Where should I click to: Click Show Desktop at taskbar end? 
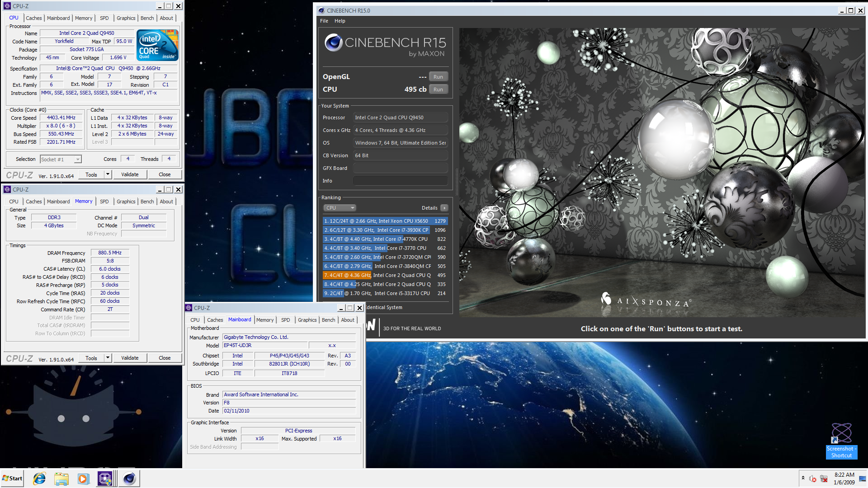[863, 479]
